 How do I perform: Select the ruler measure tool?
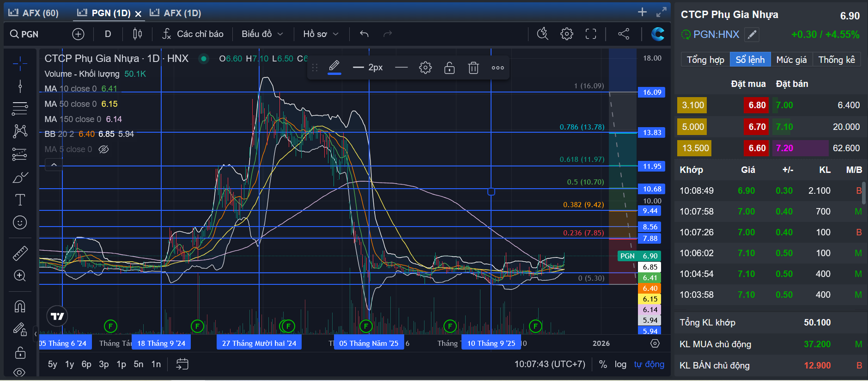(19, 253)
